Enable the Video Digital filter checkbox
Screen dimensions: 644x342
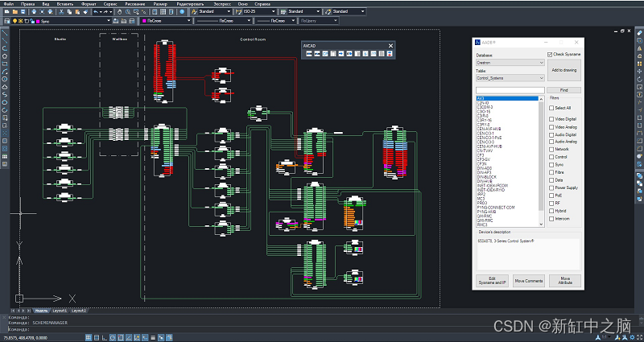click(x=551, y=119)
